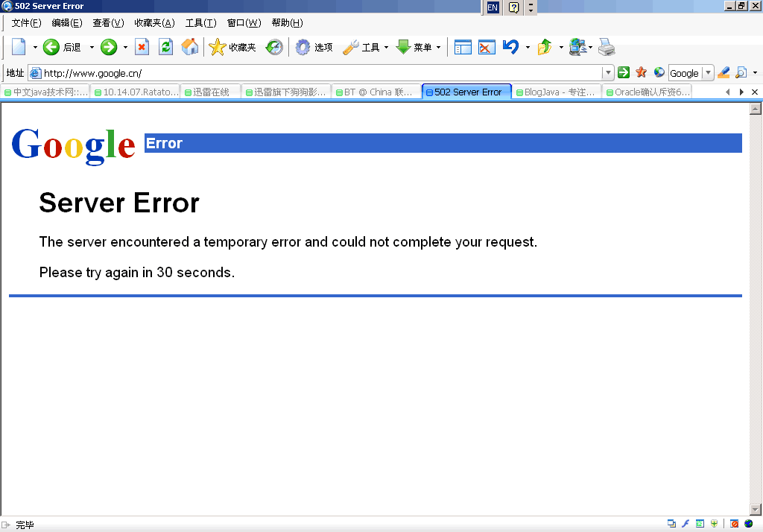Click the red star icon near search box
763x532 pixels.
642,72
